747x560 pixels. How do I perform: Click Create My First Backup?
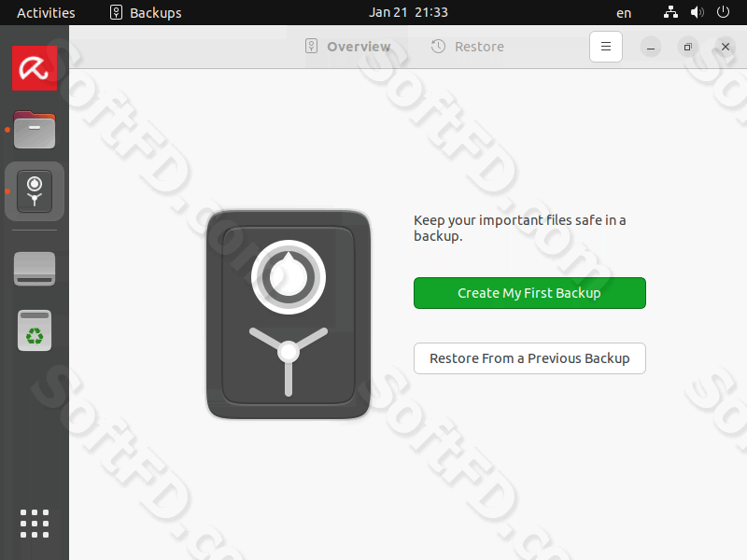pos(529,293)
